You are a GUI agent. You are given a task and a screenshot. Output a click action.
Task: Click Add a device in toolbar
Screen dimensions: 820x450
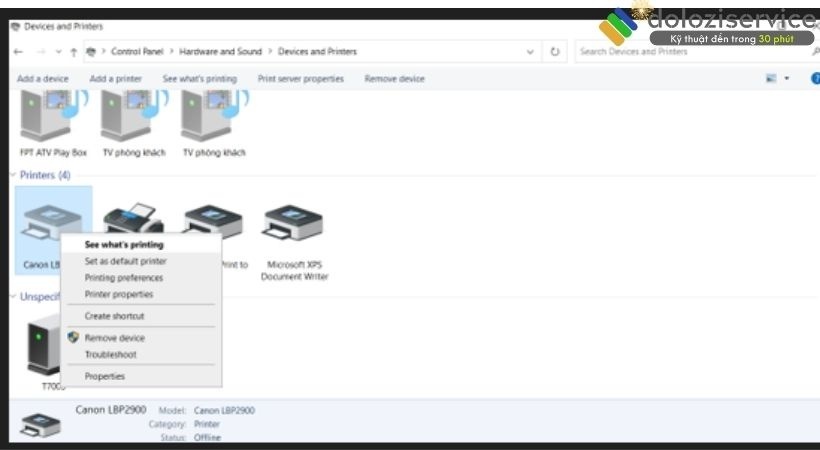coord(42,78)
